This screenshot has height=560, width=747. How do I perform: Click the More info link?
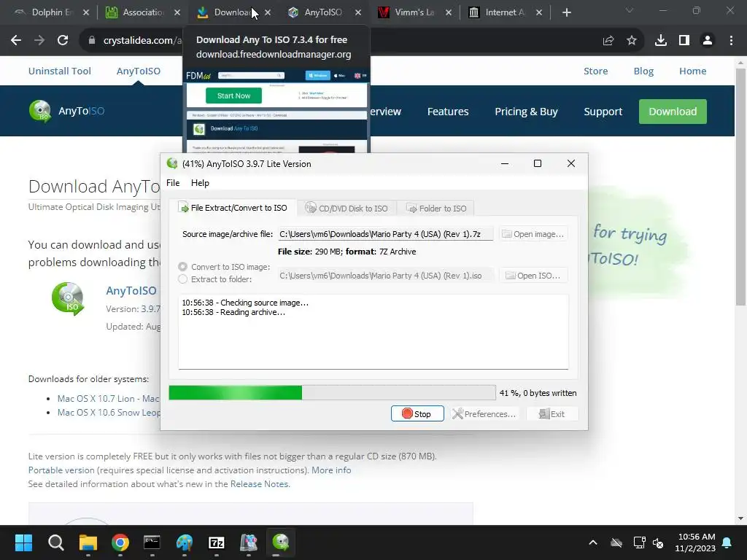(x=331, y=470)
